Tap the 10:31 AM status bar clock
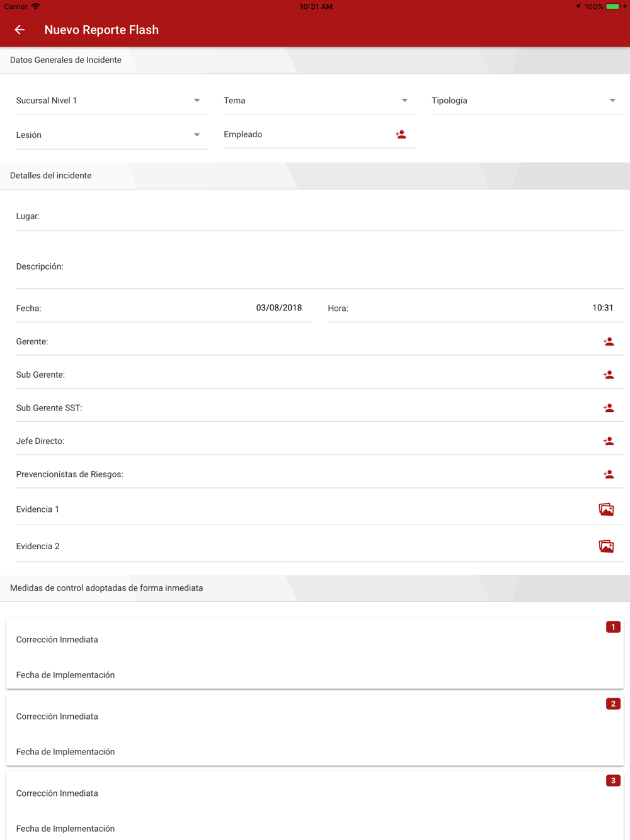 click(x=316, y=6)
